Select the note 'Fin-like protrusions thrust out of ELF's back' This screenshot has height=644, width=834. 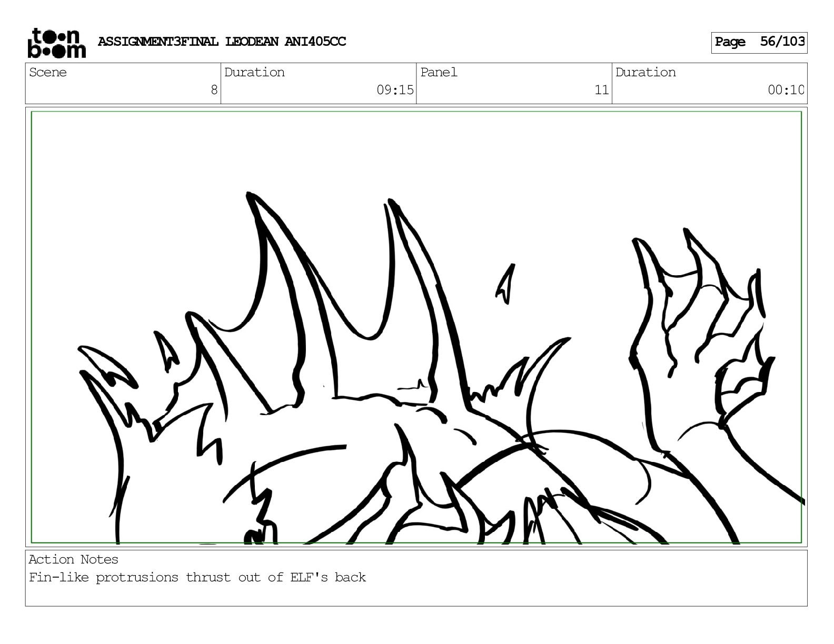(197, 577)
